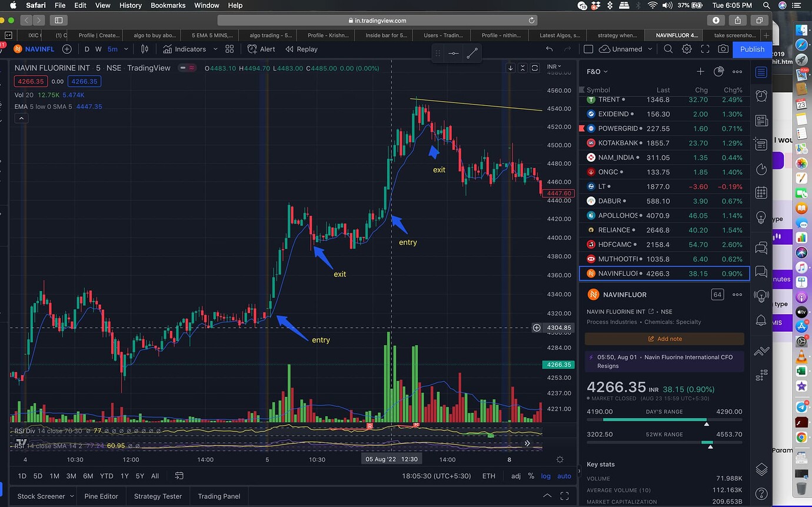
Task: Select the 5m interval dropdown
Action: pyautogui.click(x=118, y=49)
